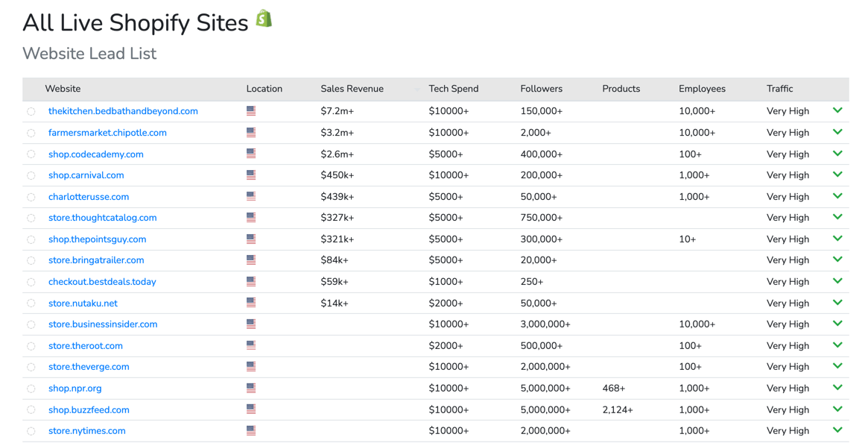This screenshot has width=868, height=443.
Task: Select the checkbox next to shop.carnival.com
Action: (x=31, y=175)
